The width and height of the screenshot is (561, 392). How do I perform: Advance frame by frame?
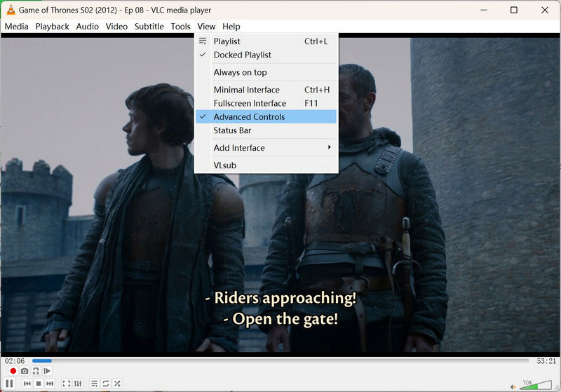(47, 371)
